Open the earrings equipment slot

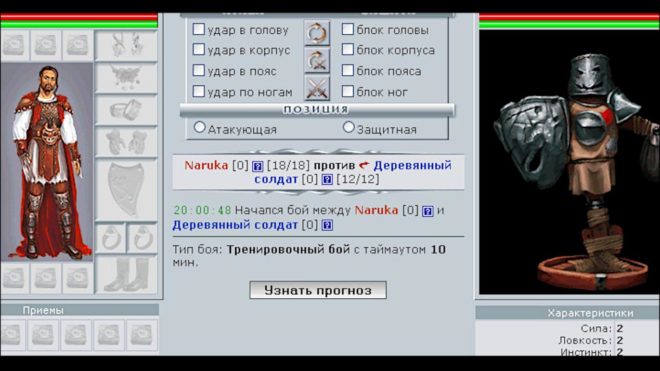[x=126, y=45]
